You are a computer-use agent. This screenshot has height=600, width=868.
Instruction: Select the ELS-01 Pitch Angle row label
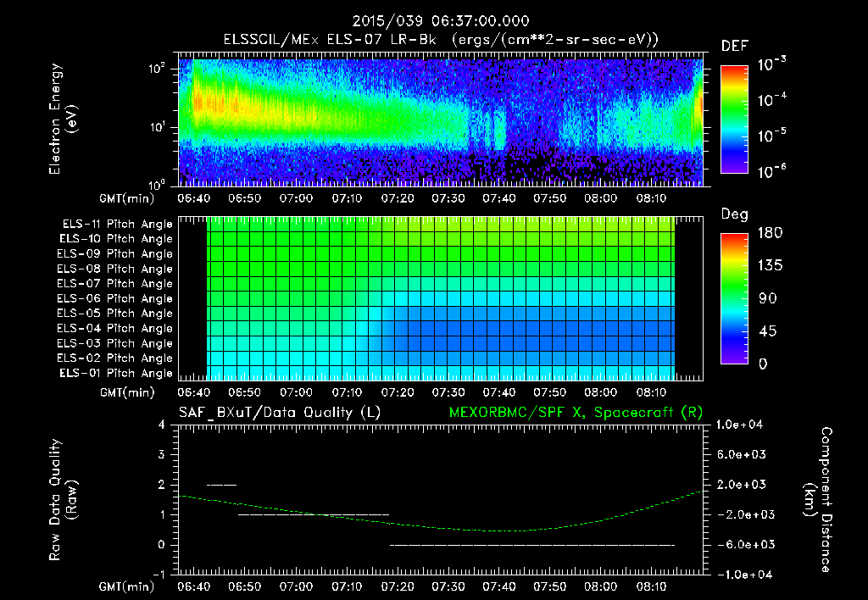click(x=116, y=373)
